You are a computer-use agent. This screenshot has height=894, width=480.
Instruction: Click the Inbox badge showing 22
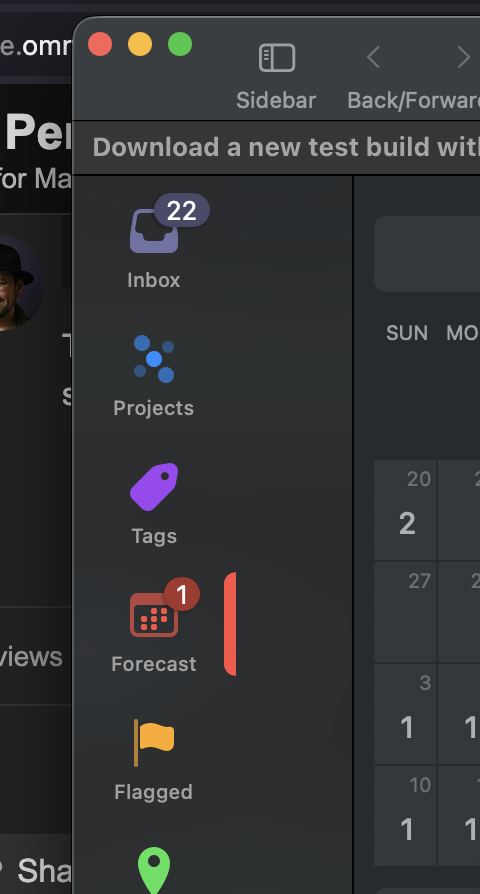182,211
